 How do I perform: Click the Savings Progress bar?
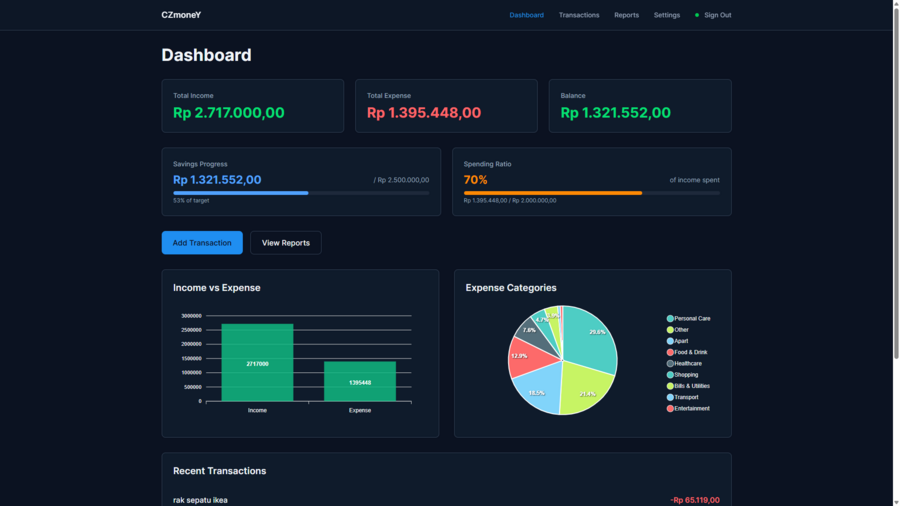pyautogui.click(x=301, y=193)
